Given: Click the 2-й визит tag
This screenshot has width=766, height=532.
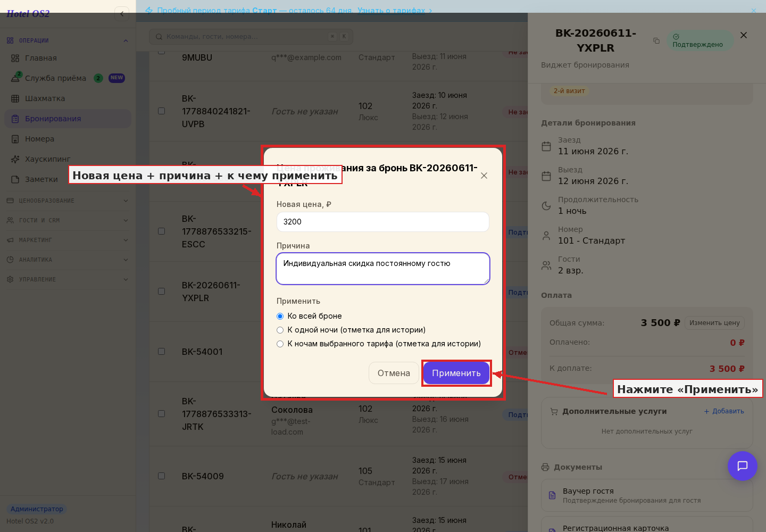Looking at the screenshot, I should point(569,91).
